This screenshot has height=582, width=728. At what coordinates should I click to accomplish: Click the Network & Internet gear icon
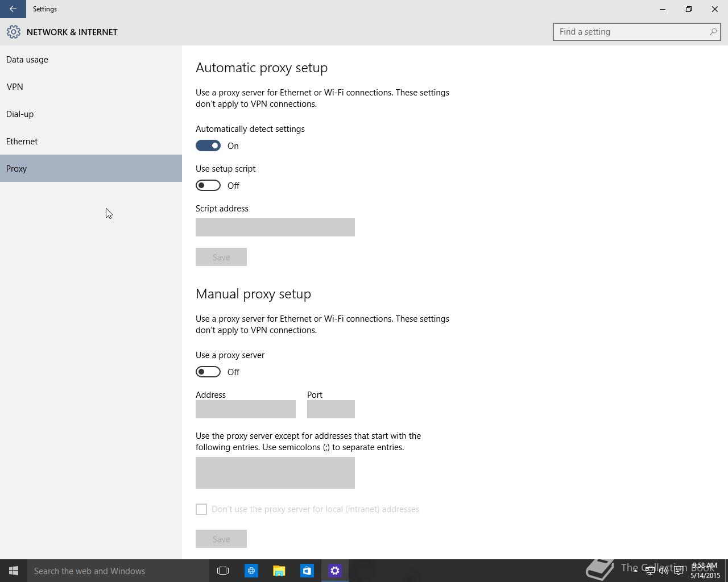coord(14,32)
